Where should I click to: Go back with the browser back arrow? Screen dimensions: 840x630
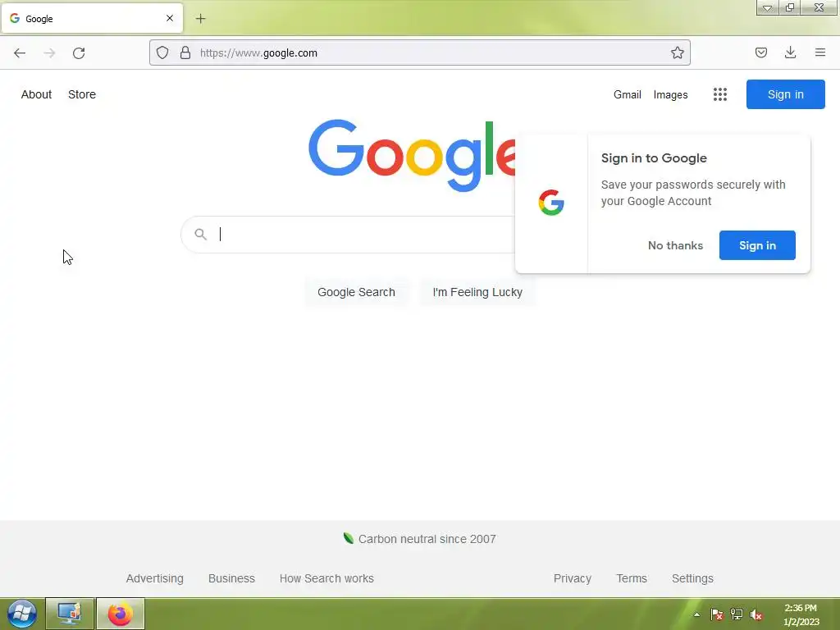click(20, 53)
